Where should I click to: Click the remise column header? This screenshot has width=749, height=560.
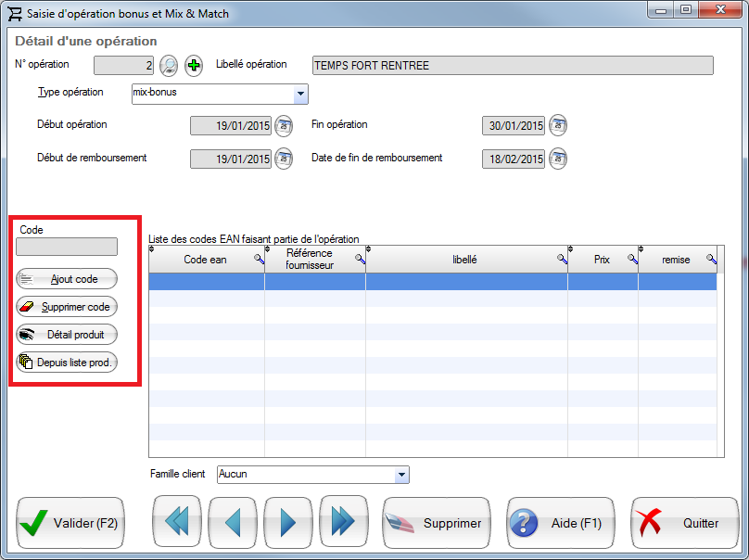tap(678, 260)
